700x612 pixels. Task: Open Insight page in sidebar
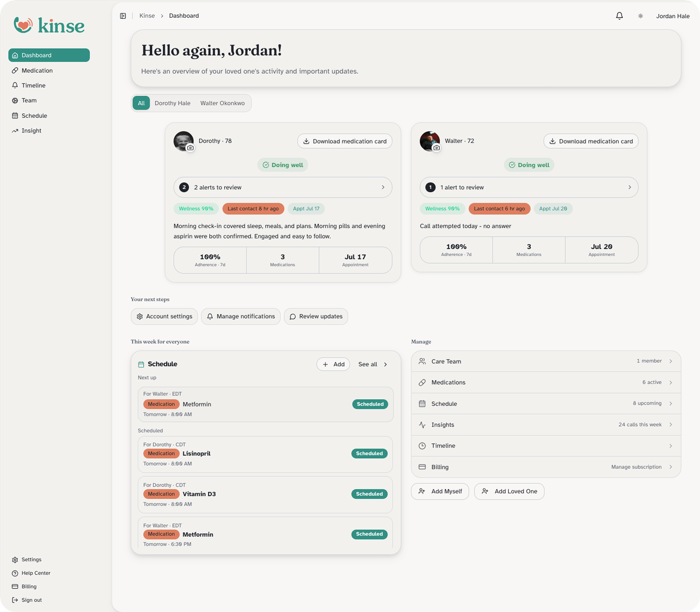click(49, 131)
